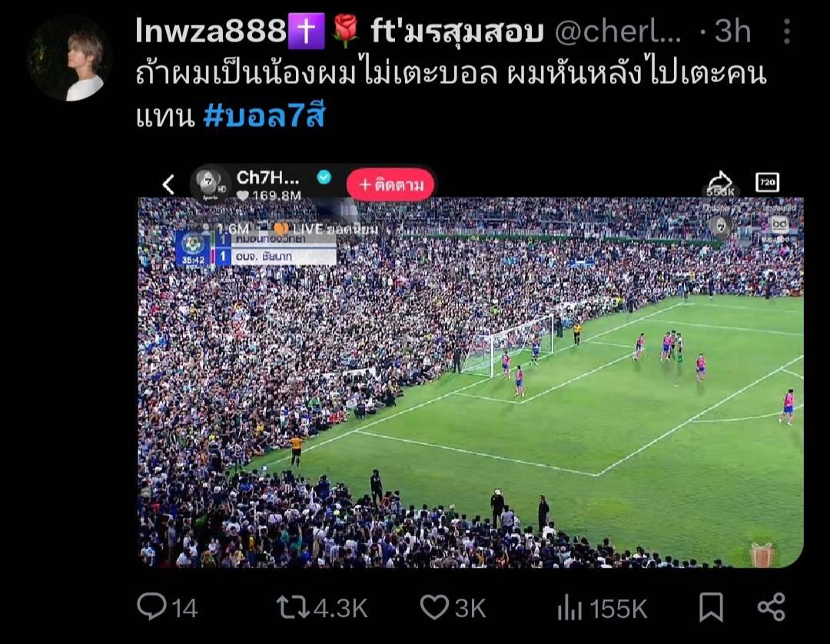Screen dimensions: 830x644
Task: Tap the retweet icon showing 4.3K
Action: coord(293,607)
